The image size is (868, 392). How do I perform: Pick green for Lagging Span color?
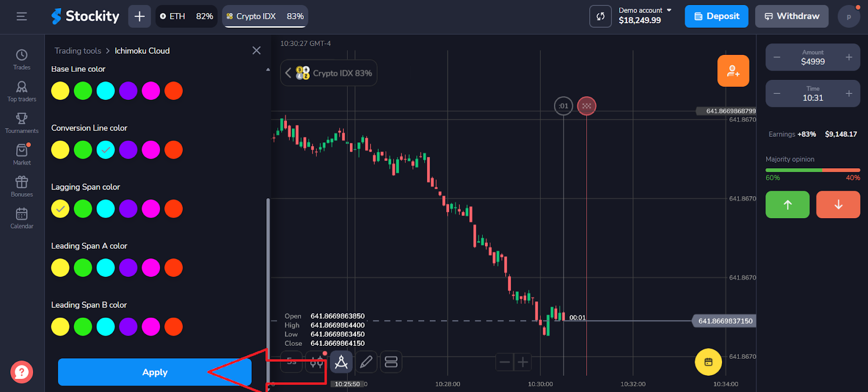point(83,208)
